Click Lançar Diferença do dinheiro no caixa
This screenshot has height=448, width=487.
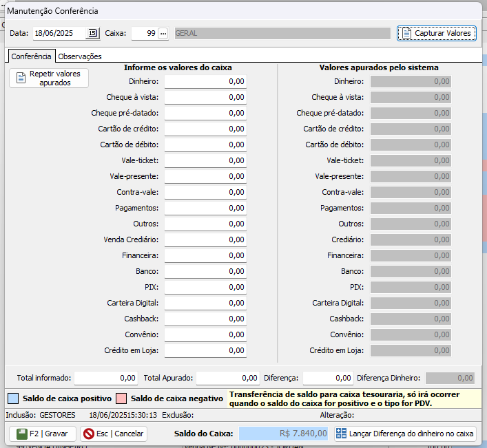point(405,434)
